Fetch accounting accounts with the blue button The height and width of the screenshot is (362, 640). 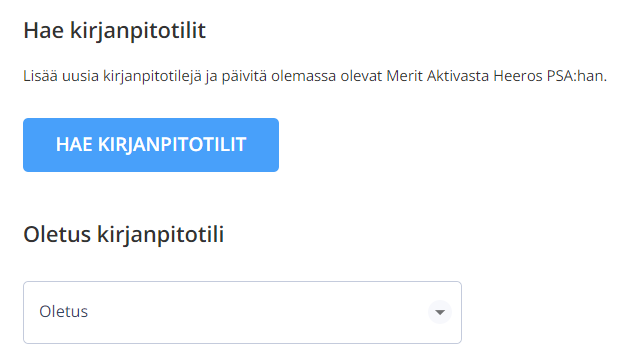(151, 145)
